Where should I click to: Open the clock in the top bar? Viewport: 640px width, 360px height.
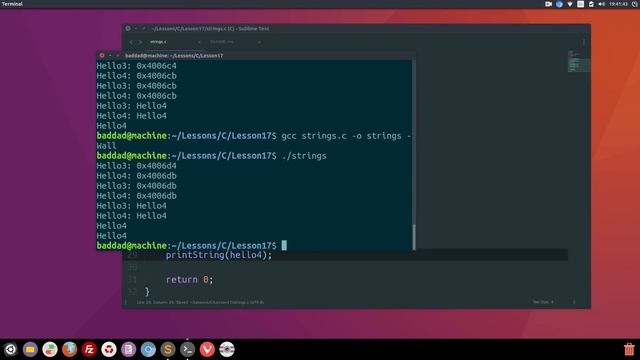pos(618,4)
